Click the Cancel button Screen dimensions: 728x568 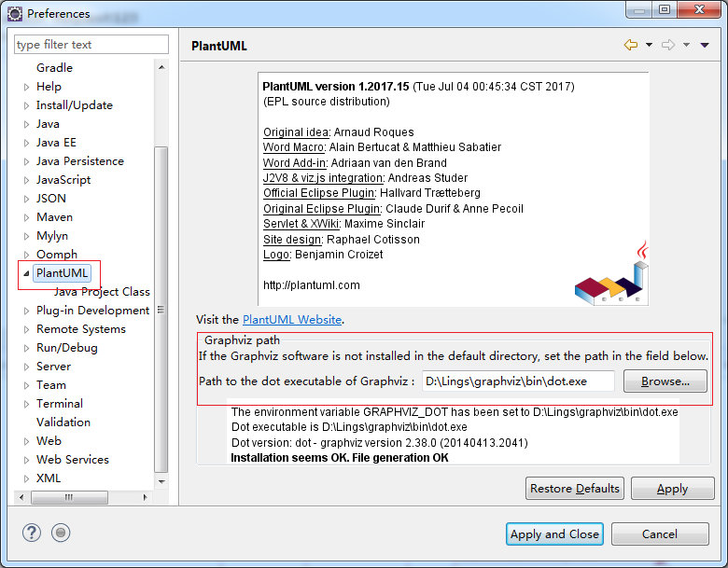(659, 533)
